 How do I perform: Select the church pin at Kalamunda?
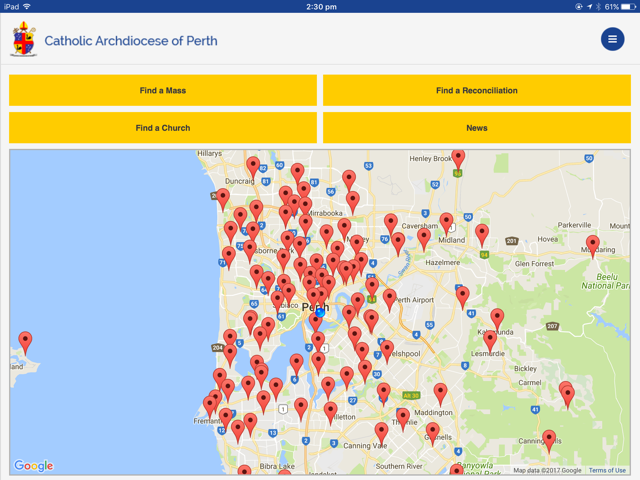pos(497,319)
